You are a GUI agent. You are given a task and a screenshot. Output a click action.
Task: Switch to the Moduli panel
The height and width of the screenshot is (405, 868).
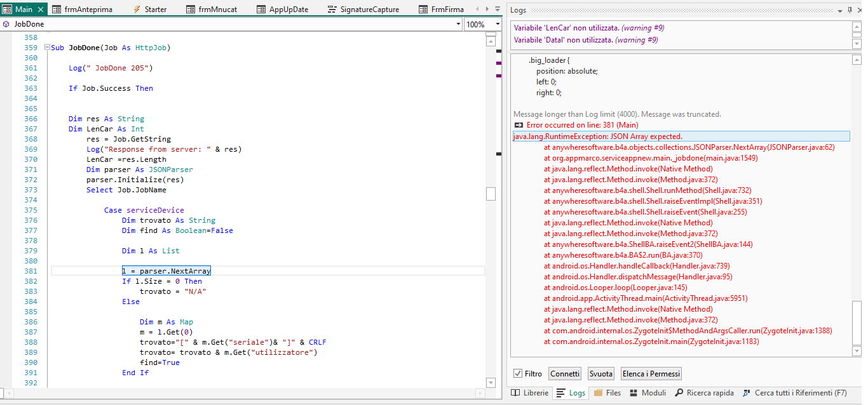click(647, 393)
